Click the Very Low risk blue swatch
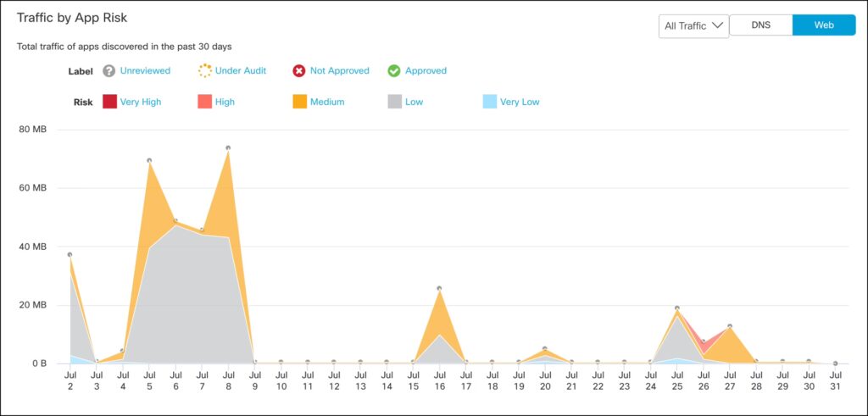 click(x=489, y=102)
